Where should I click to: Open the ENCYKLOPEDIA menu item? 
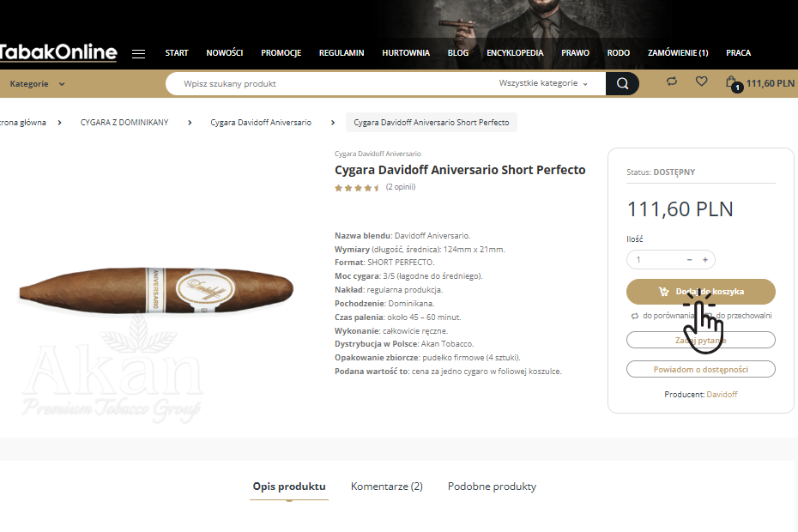[x=515, y=53]
